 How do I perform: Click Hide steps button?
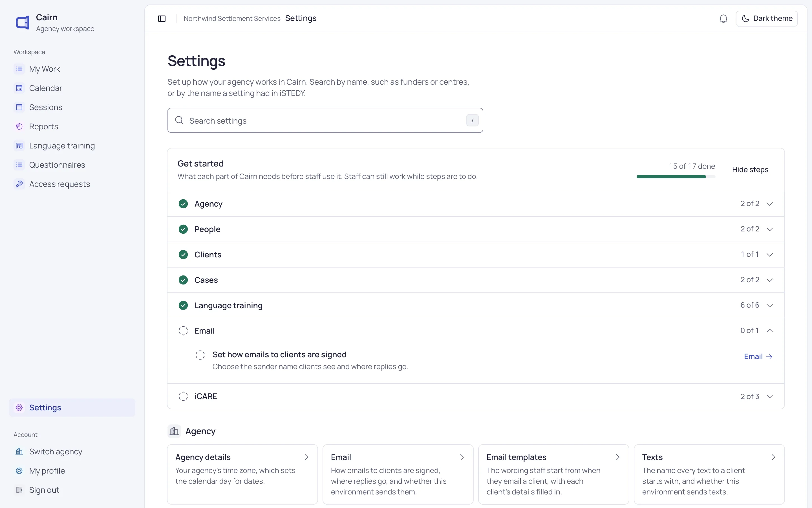click(750, 170)
